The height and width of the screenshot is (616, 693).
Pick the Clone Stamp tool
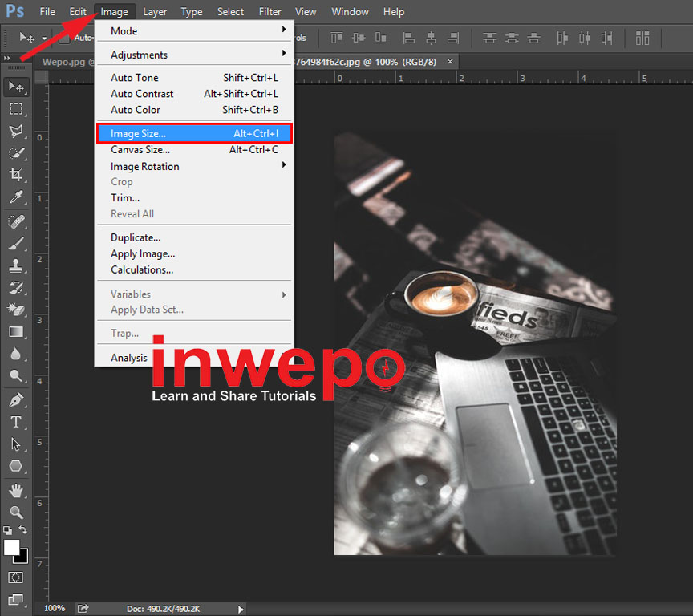click(x=16, y=265)
